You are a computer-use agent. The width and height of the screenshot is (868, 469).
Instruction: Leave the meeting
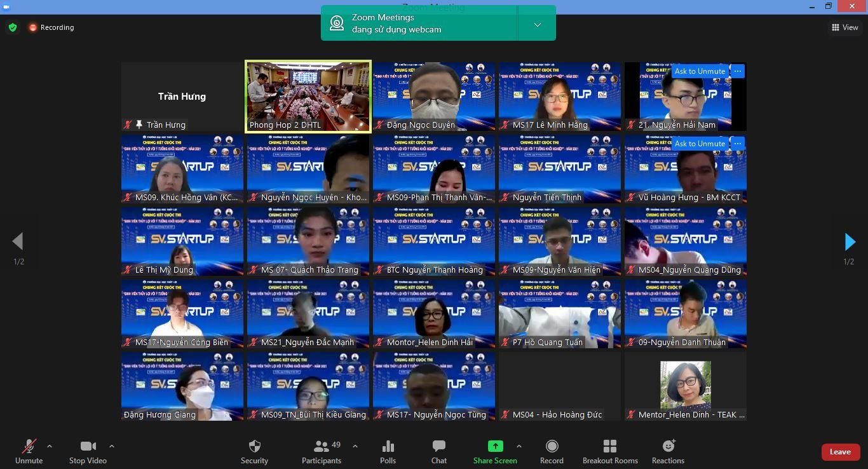click(840, 452)
